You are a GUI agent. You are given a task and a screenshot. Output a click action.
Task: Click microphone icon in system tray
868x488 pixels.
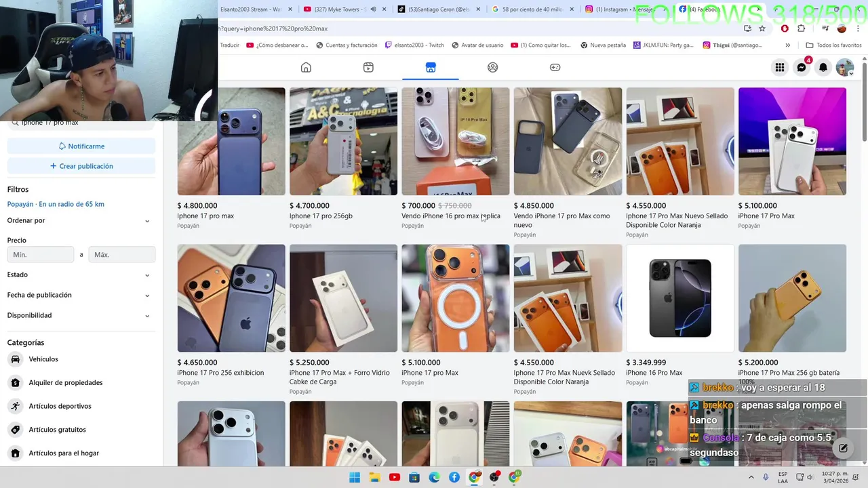coord(766,477)
